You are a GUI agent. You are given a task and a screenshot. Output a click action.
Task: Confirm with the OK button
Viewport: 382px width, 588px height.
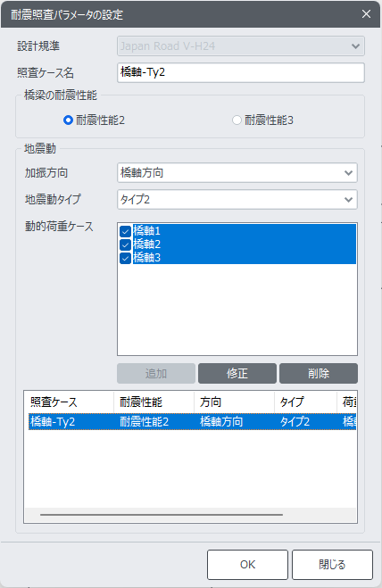[x=247, y=565]
